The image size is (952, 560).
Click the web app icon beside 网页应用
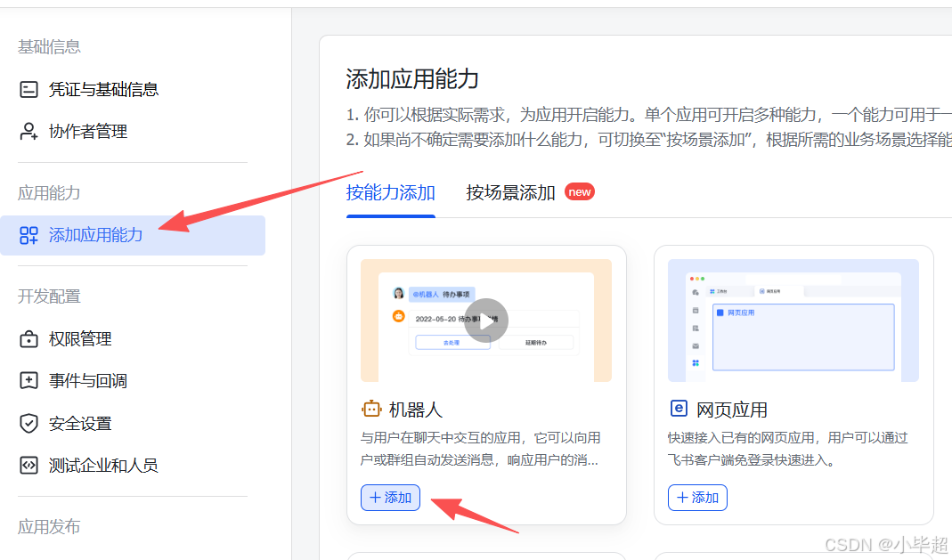(679, 409)
